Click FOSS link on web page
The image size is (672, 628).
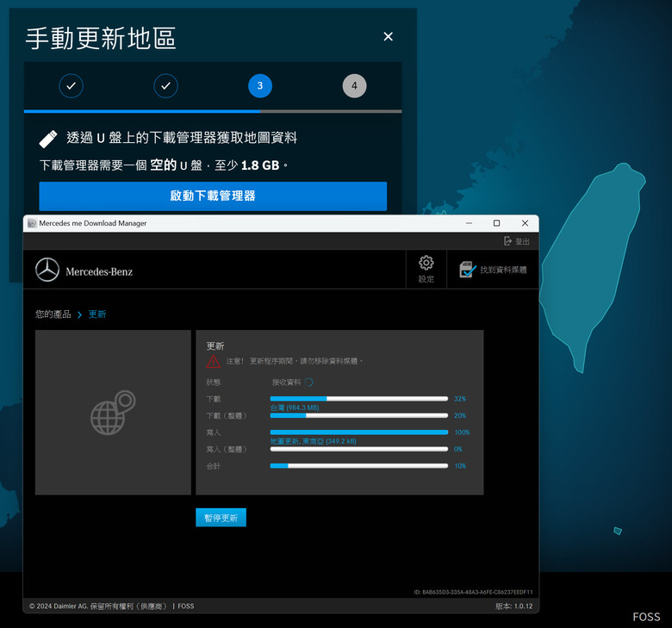click(x=646, y=617)
